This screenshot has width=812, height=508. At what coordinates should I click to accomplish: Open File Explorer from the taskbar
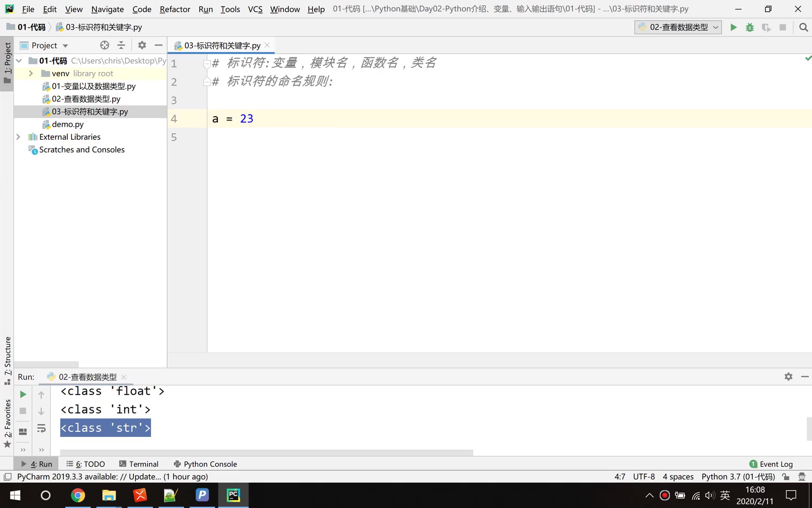[109, 495]
